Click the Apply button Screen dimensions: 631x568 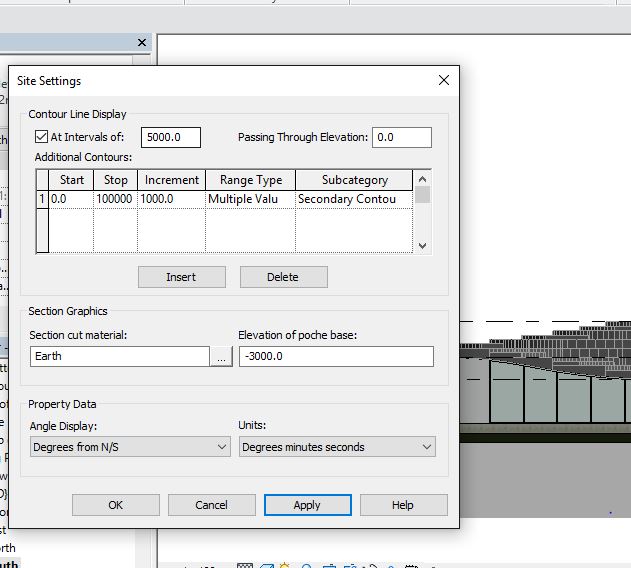pos(307,505)
